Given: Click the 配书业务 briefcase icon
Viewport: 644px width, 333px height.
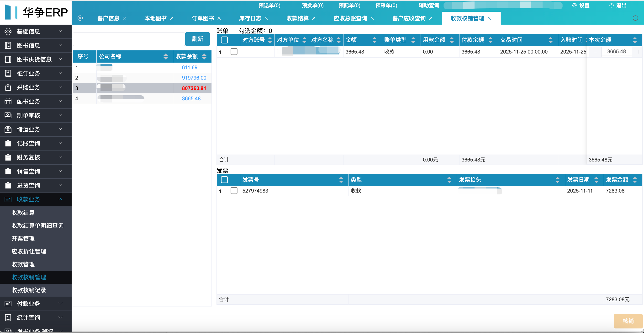Looking at the screenshot, I should pos(8,101).
